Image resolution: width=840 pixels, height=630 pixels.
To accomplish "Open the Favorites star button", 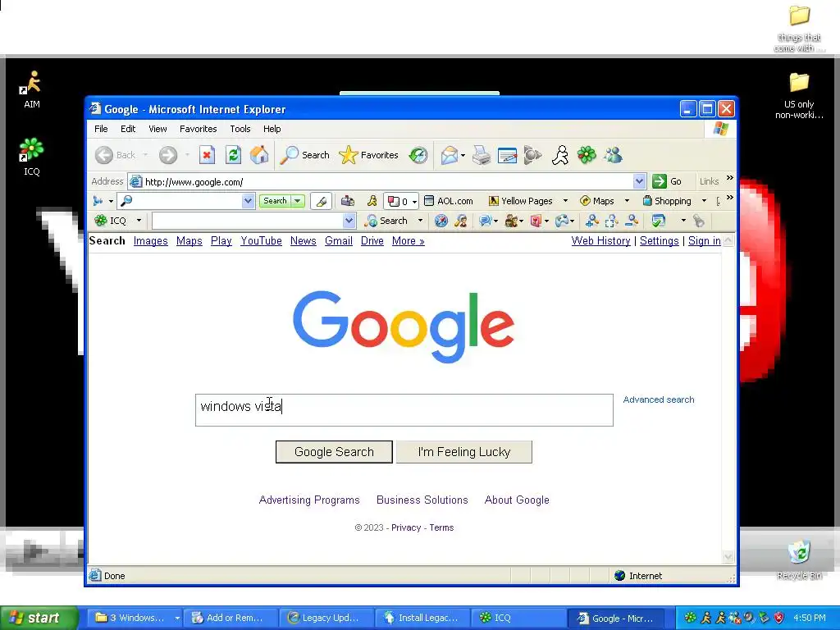I will [x=369, y=155].
